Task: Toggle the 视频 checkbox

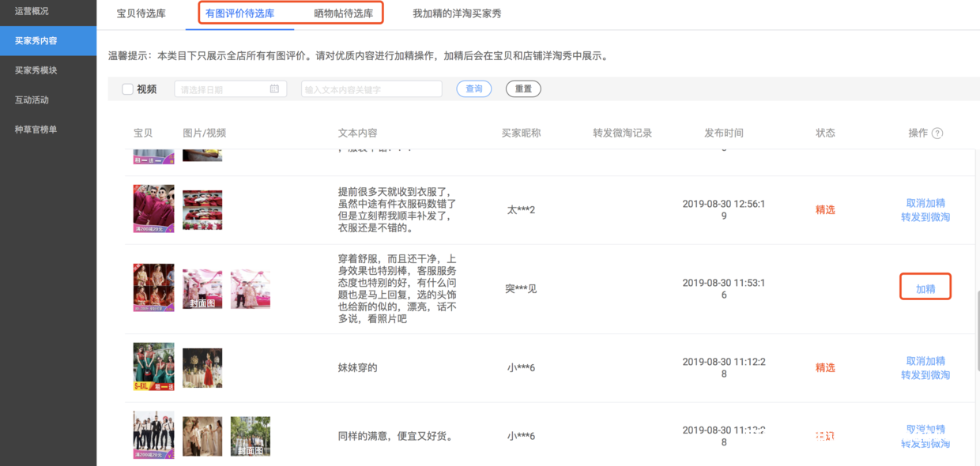Action: click(127, 89)
